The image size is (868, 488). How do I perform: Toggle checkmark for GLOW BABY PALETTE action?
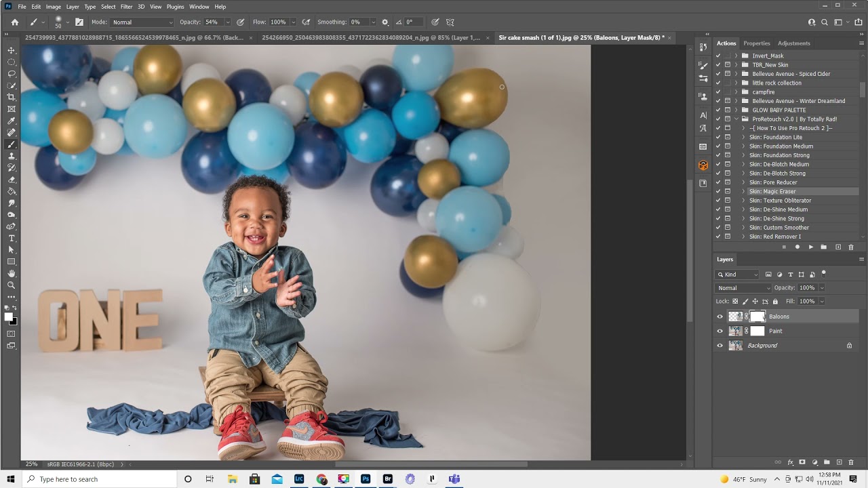coord(718,110)
